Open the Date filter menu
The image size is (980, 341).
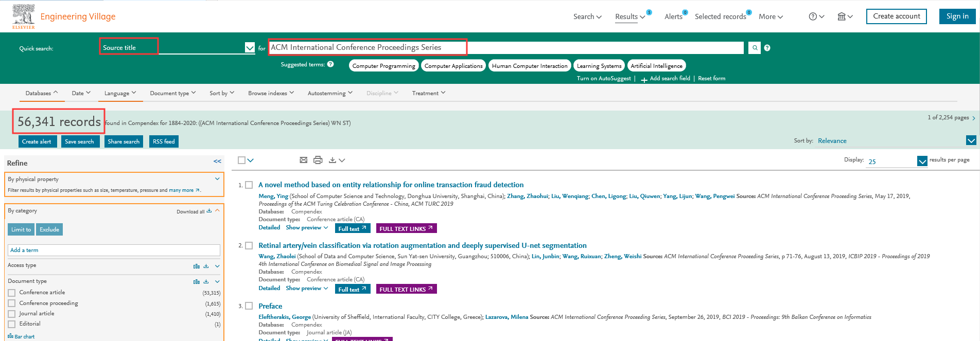(x=81, y=93)
